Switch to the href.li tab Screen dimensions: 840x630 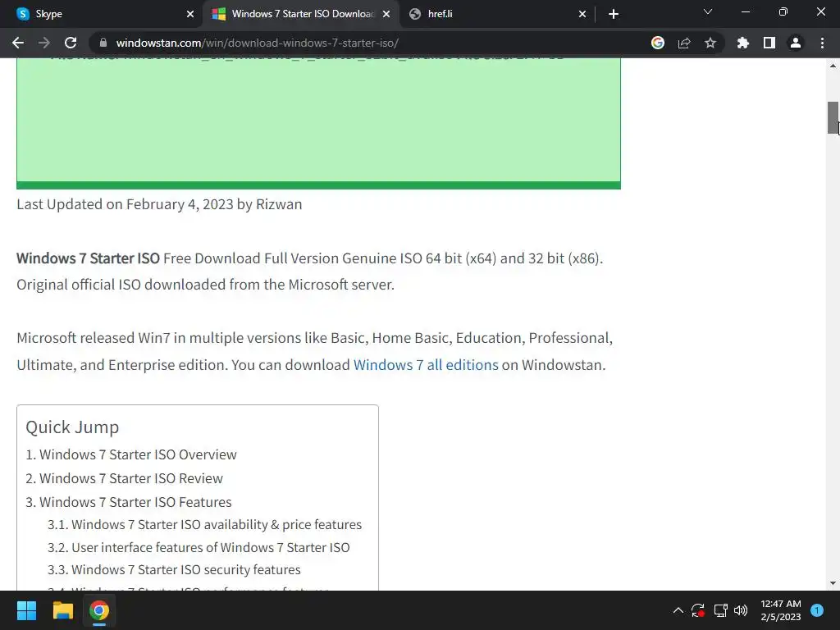(x=497, y=14)
